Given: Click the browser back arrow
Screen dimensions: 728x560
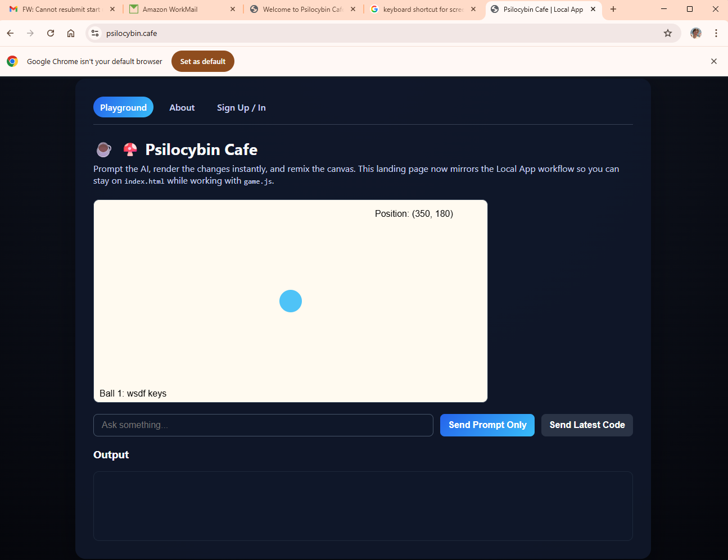Looking at the screenshot, I should coord(10,33).
